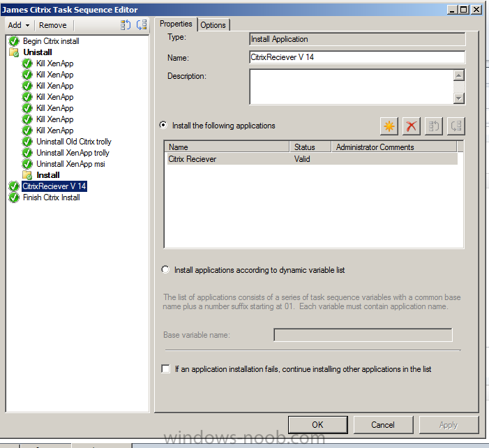The width and height of the screenshot is (489, 448).
Task: Maximize the Task Sequence Editor window
Action: click(464, 10)
